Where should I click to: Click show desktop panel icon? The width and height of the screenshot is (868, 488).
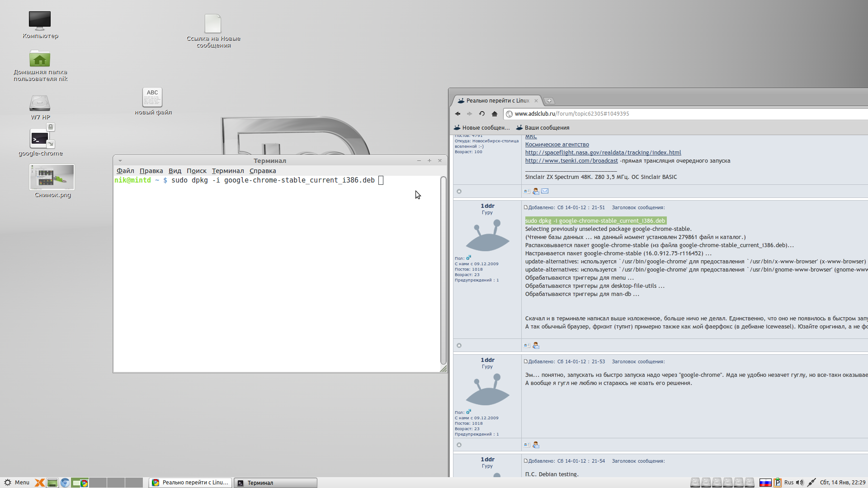52,483
